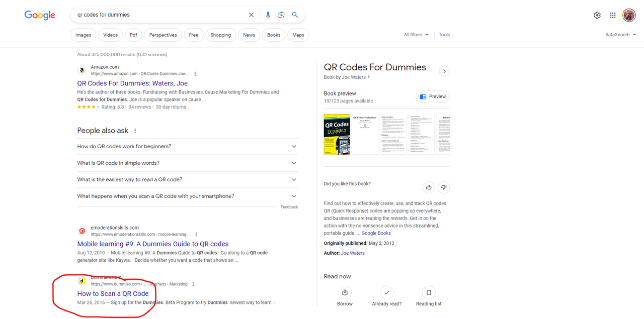The image size is (644, 319).
Task: Open Google Lens image search icon
Action: tap(281, 15)
